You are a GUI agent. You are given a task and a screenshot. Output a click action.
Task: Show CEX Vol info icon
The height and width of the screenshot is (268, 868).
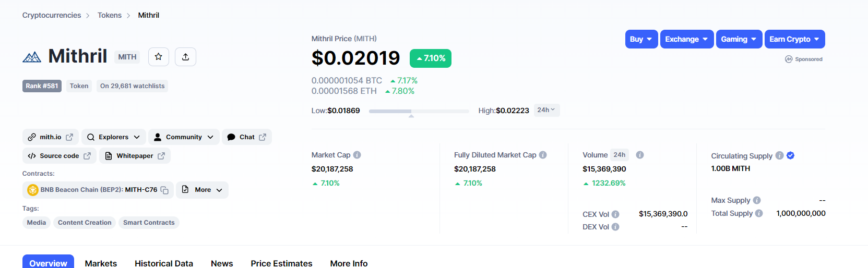coord(615,214)
